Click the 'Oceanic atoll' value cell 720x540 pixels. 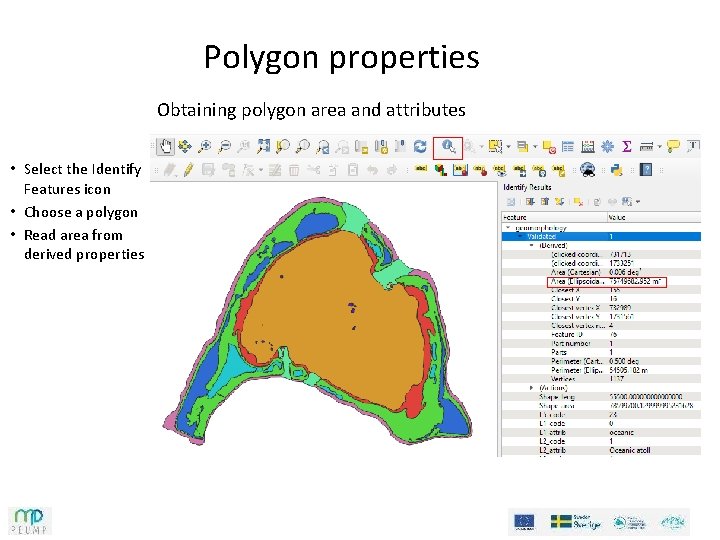click(630, 450)
